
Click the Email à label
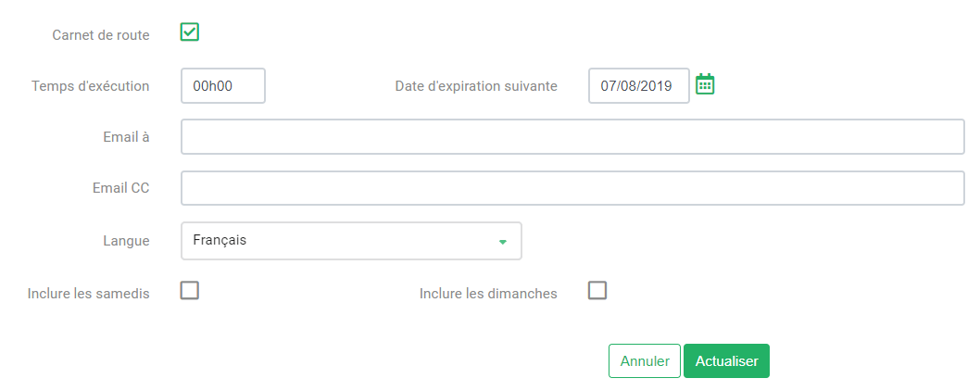(126, 137)
